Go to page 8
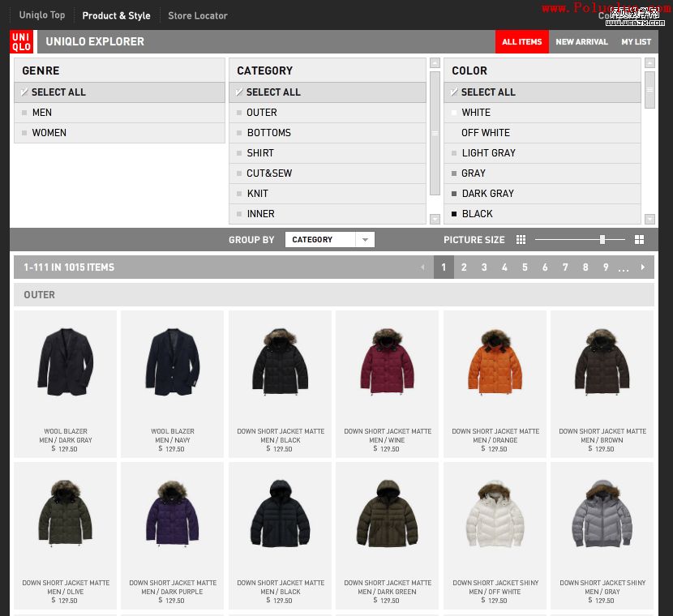 [x=585, y=267]
